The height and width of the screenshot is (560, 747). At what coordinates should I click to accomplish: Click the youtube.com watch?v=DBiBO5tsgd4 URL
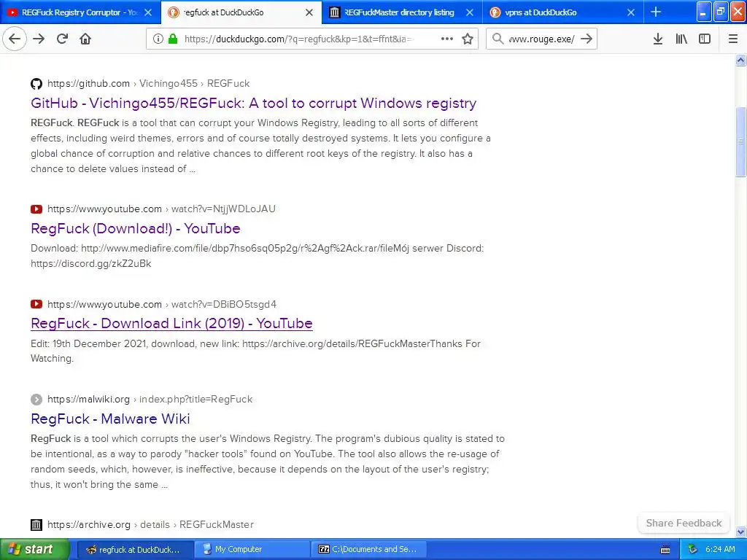point(161,304)
